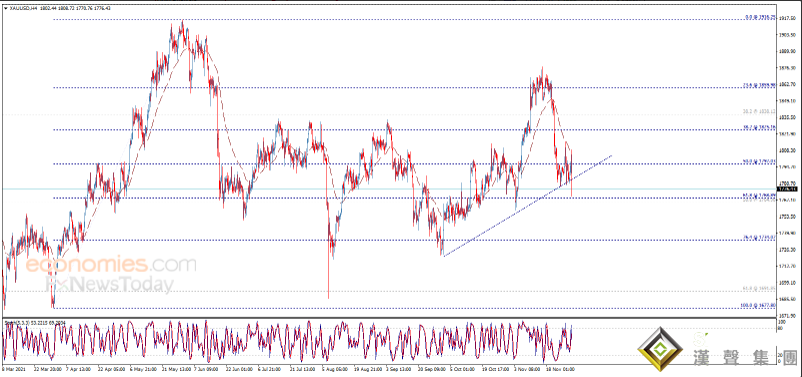Click the 1917.50 price axis value
Viewport: 802px width, 377px height.
pos(788,18)
